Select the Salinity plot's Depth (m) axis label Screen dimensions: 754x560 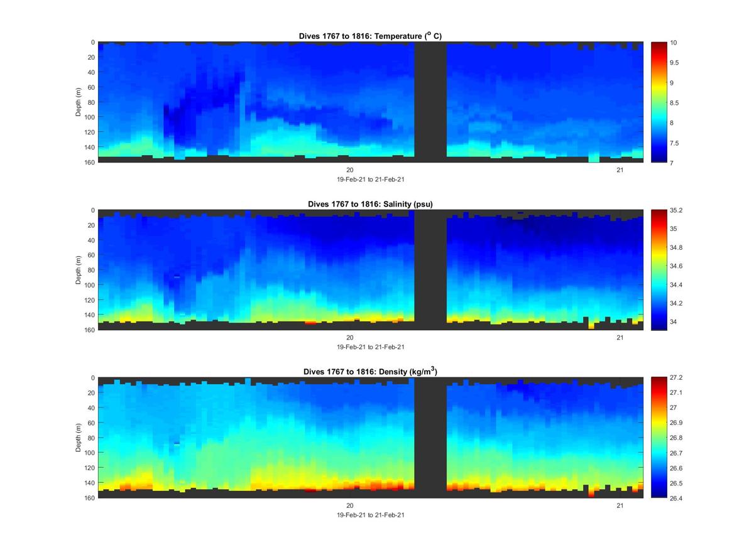tap(79, 270)
